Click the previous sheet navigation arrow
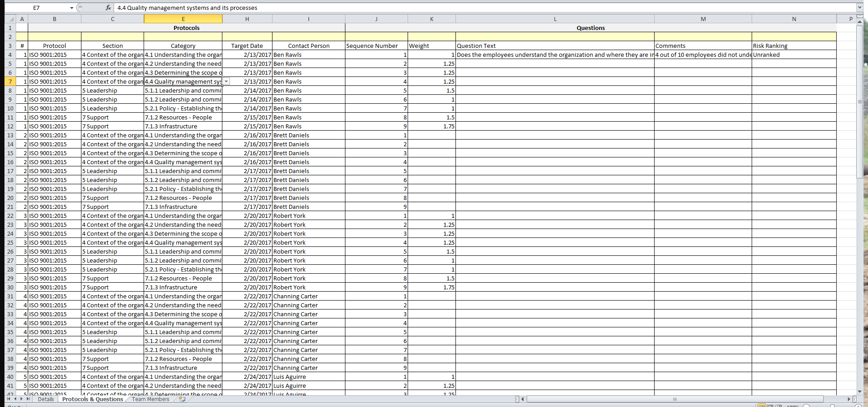Screen dimensions: 868x407 [x=15, y=399]
